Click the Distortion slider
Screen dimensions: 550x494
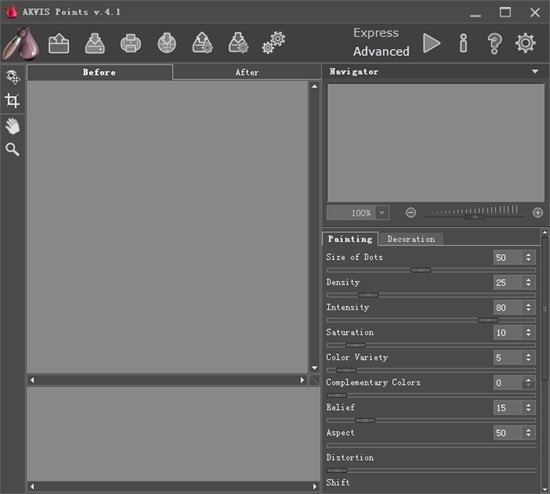point(431,470)
